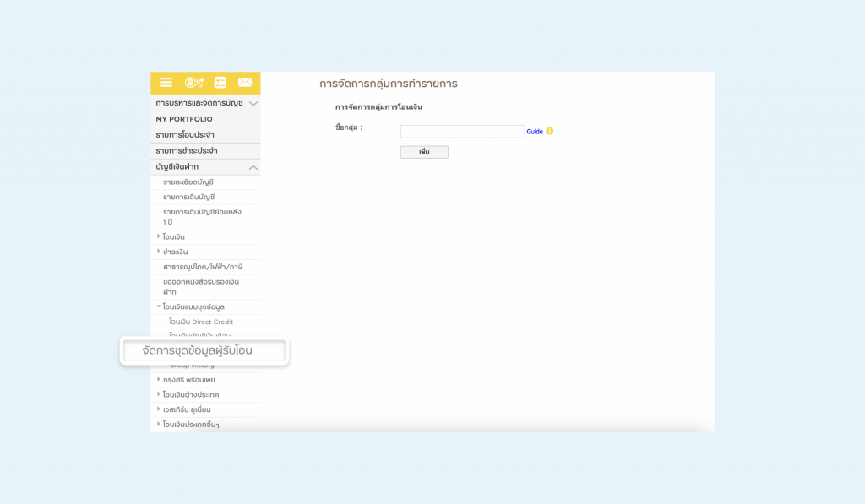Expand the เวสเทิร์น ยูเนี่ยน submenu
865x504 pixels.
pyautogui.click(x=159, y=409)
